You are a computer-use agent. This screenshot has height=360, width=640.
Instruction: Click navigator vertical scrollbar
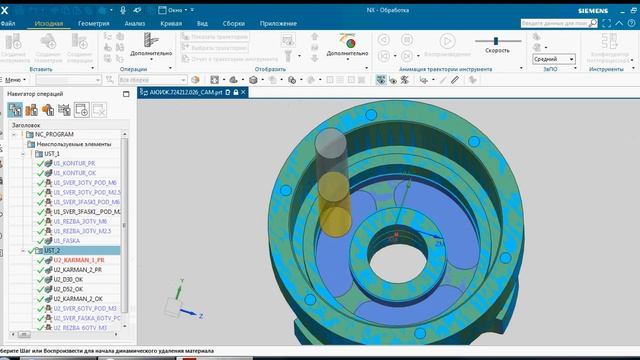(x=124, y=225)
